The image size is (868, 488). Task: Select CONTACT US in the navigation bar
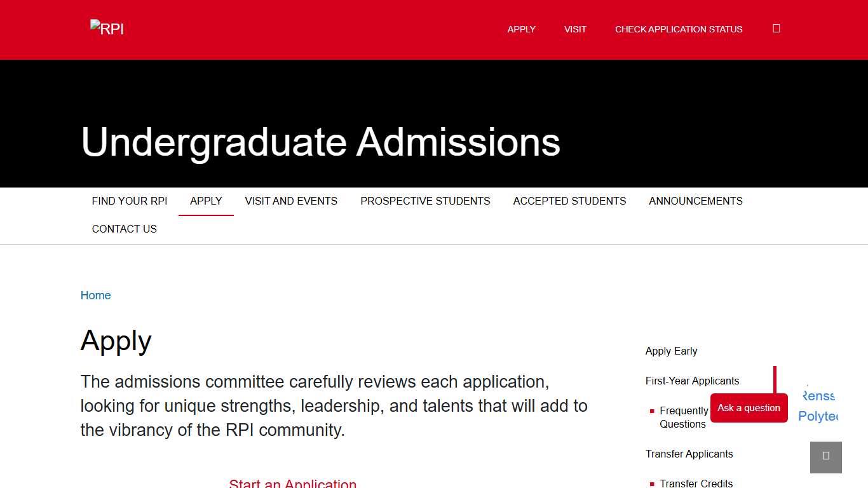coord(124,229)
